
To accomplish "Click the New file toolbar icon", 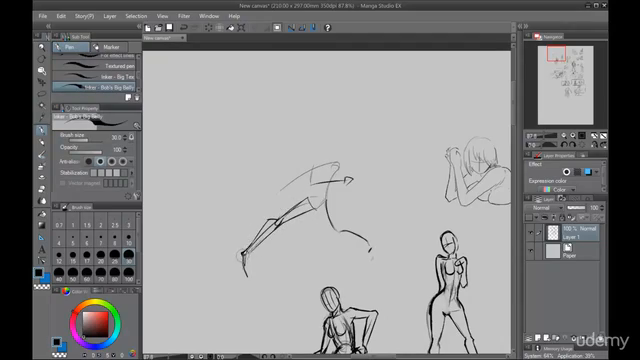I will coord(147,28).
